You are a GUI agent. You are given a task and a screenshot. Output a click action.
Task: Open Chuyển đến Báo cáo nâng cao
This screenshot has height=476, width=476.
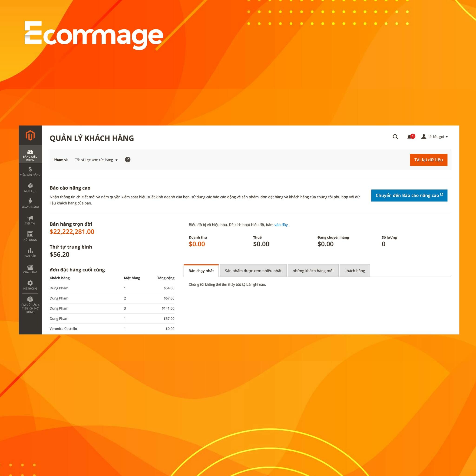409,195
